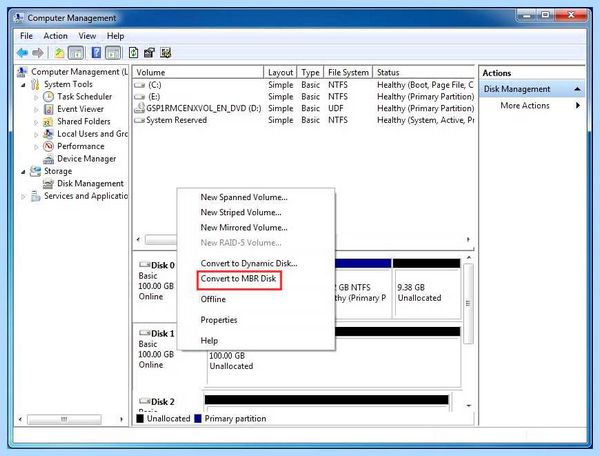Select the (E:) volume row
600x456 pixels.
304,97
